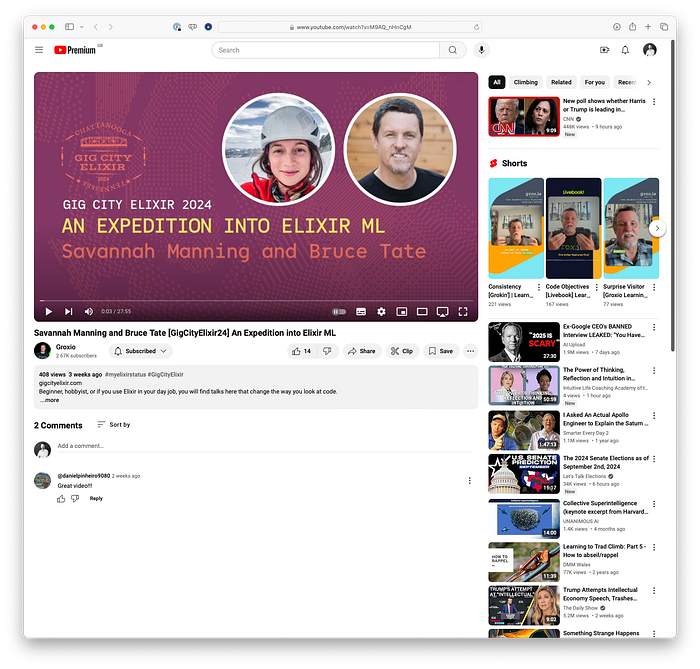
Task: Mute the video volume
Action: pos(89,312)
